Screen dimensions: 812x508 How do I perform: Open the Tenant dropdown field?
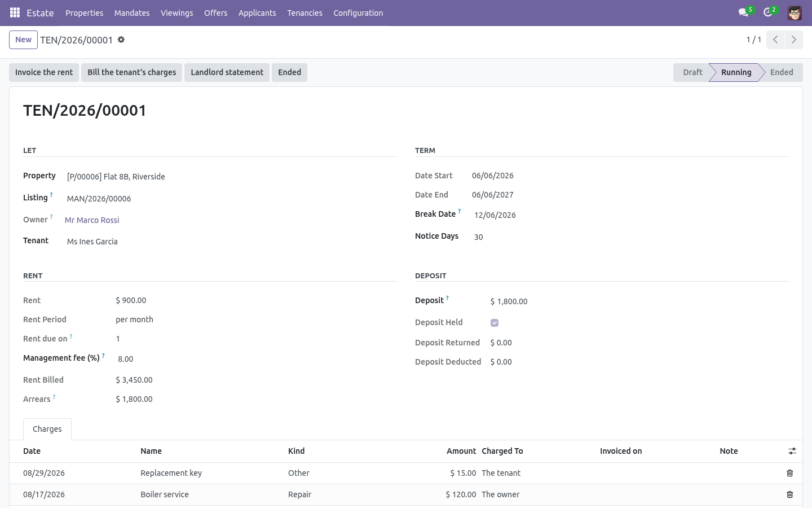point(230,242)
